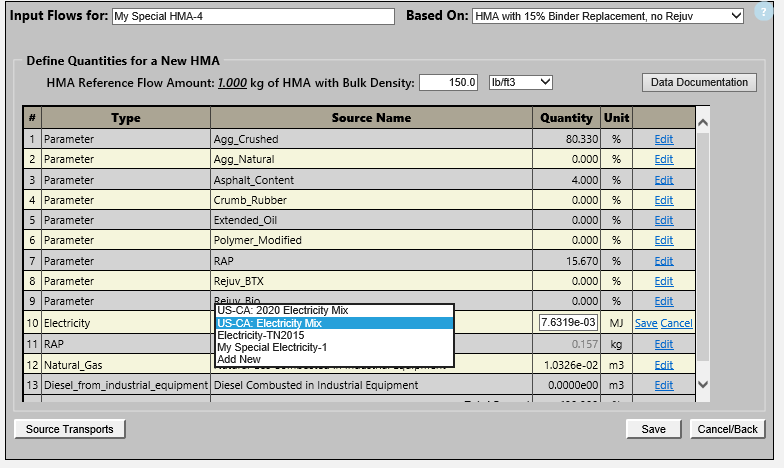The image size is (784, 468).
Task: Choose Add New in source list
Action: point(238,359)
